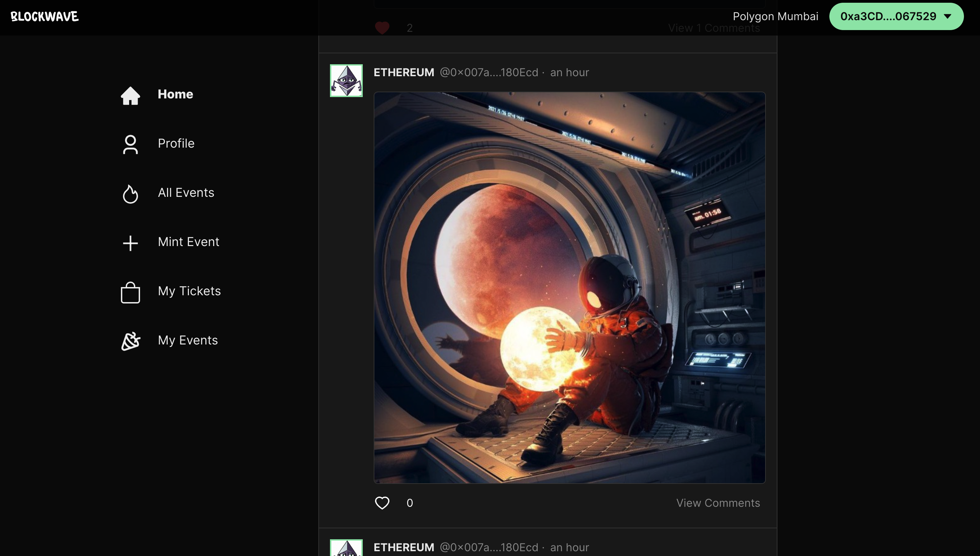The image size is (980, 556).
Task: Unlike the post with the red heart
Action: pos(382,28)
